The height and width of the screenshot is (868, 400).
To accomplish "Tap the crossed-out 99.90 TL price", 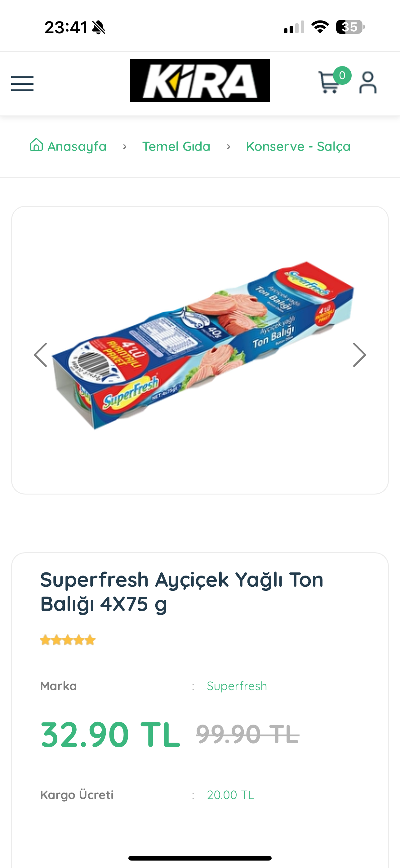I will coord(247,735).
